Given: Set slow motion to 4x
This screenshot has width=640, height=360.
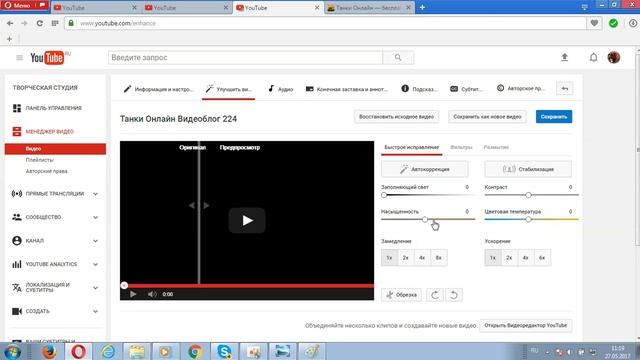Looking at the screenshot, I should [x=422, y=258].
